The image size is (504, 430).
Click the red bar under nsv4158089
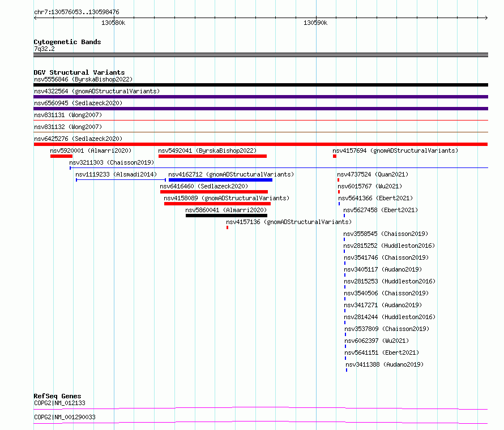[217, 204]
